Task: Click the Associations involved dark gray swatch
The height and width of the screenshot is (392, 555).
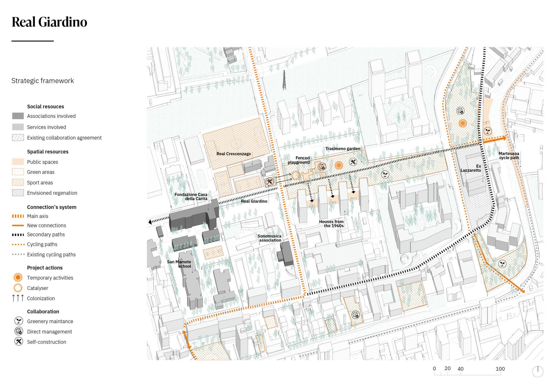Action: (x=18, y=116)
